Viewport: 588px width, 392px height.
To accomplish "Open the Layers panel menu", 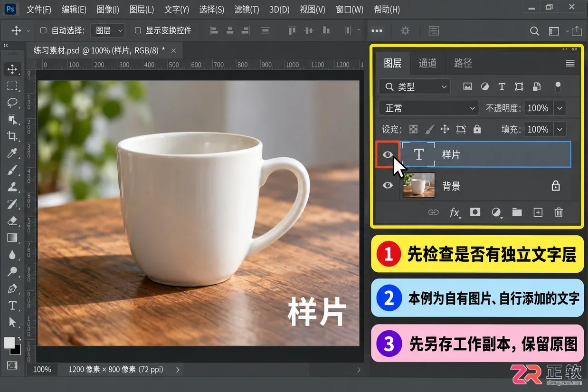I will coord(570,63).
